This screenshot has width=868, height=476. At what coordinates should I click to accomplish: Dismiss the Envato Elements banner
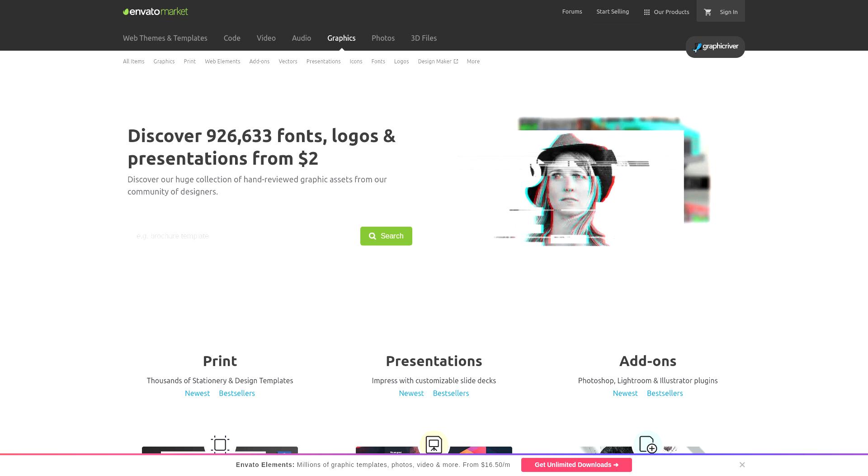pyautogui.click(x=742, y=465)
